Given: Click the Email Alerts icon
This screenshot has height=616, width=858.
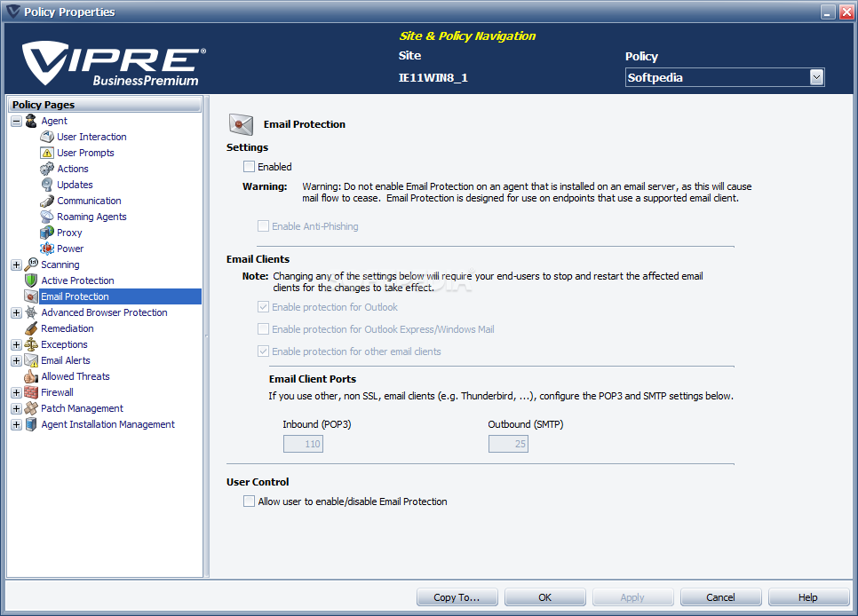Looking at the screenshot, I should tap(31, 360).
